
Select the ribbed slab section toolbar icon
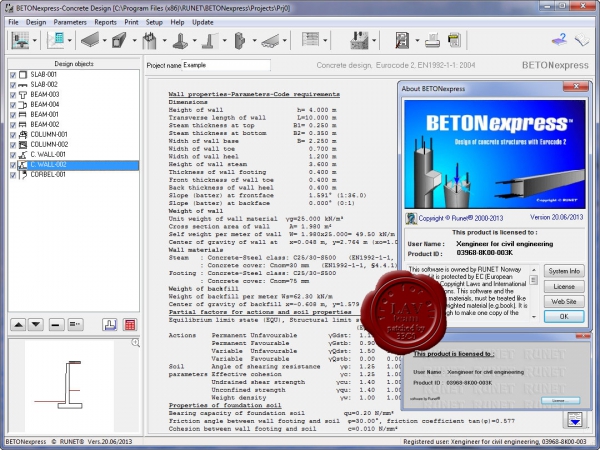tap(271, 41)
